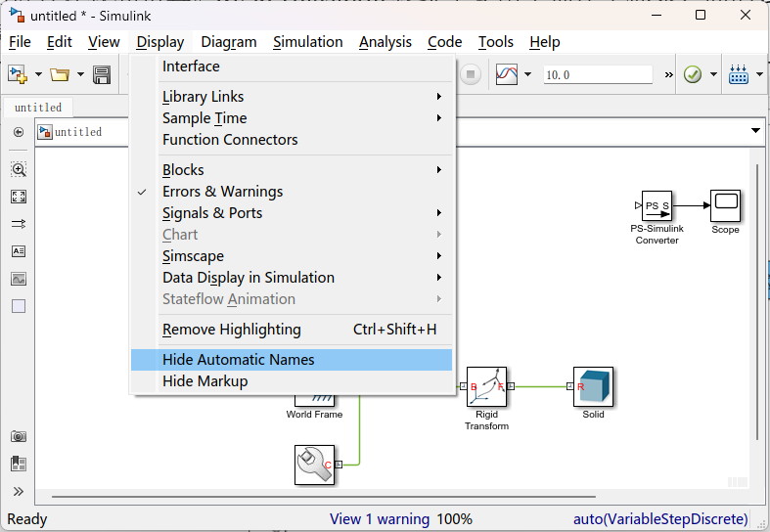Open the Code menu
This screenshot has height=532, width=770.
(445, 42)
